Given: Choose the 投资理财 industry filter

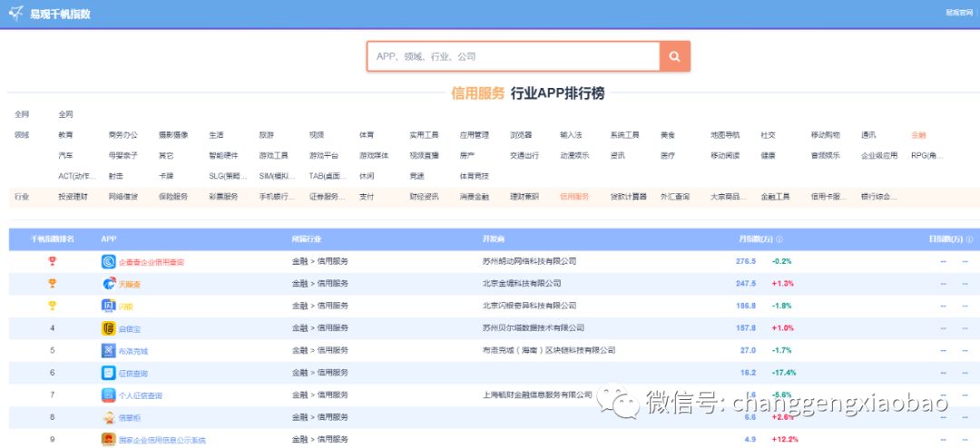Looking at the screenshot, I should click(x=73, y=197).
